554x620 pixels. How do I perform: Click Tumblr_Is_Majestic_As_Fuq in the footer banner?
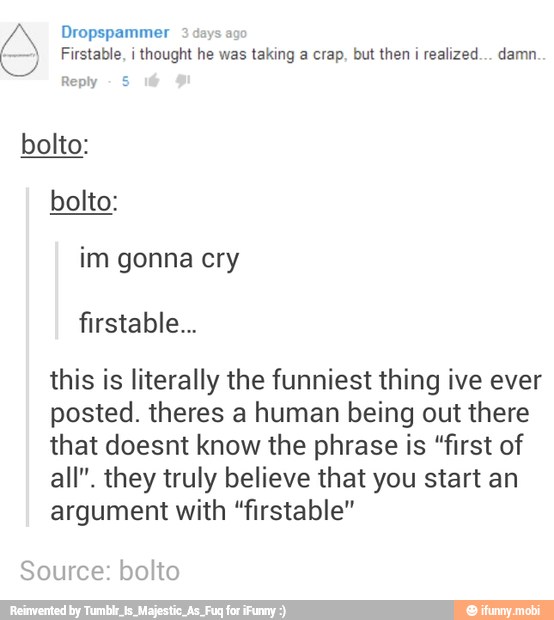tap(153, 611)
